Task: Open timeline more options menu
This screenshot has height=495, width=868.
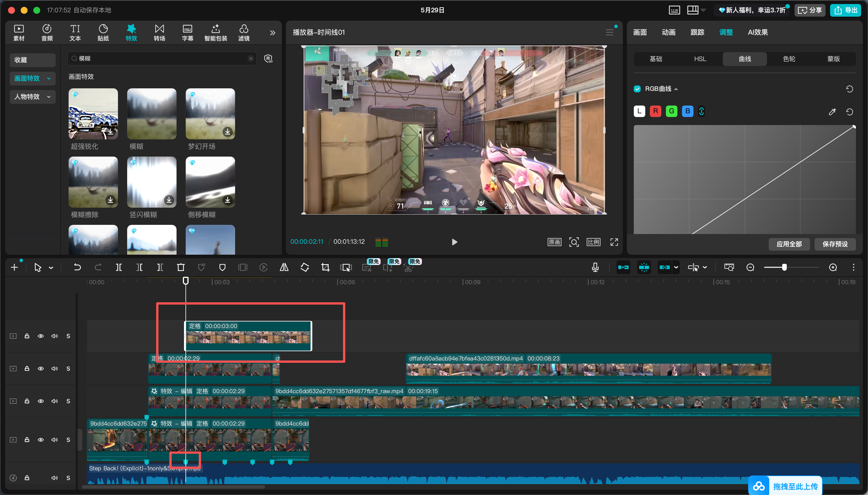Action: (x=853, y=268)
